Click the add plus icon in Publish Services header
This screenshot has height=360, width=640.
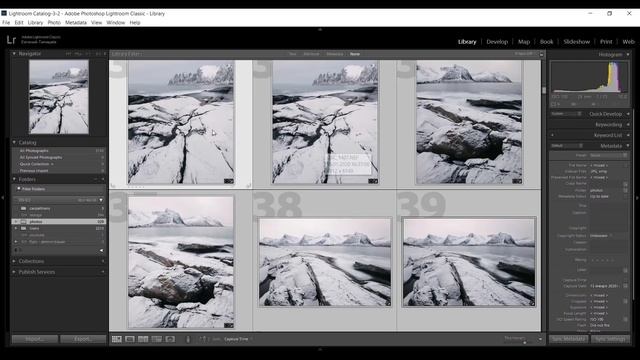coord(102,272)
